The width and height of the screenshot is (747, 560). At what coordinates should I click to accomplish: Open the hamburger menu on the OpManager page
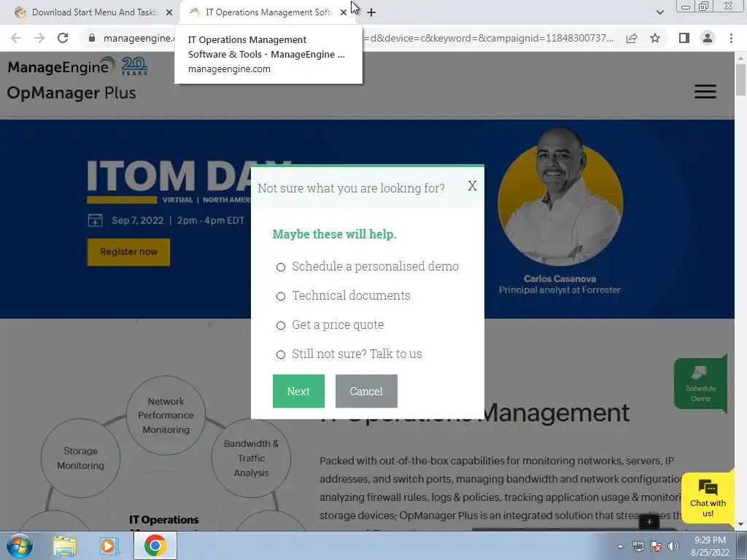coord(705,91)
